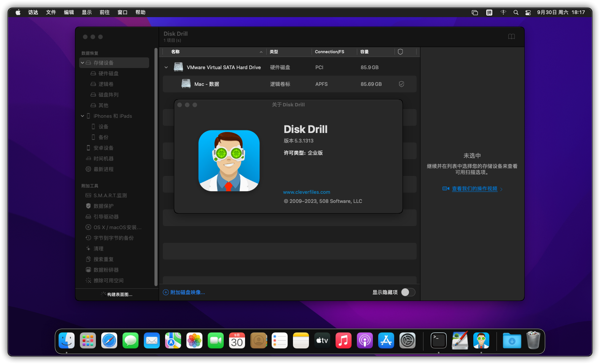Open Finder from the Dock
This screenshot has height=364, width=600.
point(67,340)
